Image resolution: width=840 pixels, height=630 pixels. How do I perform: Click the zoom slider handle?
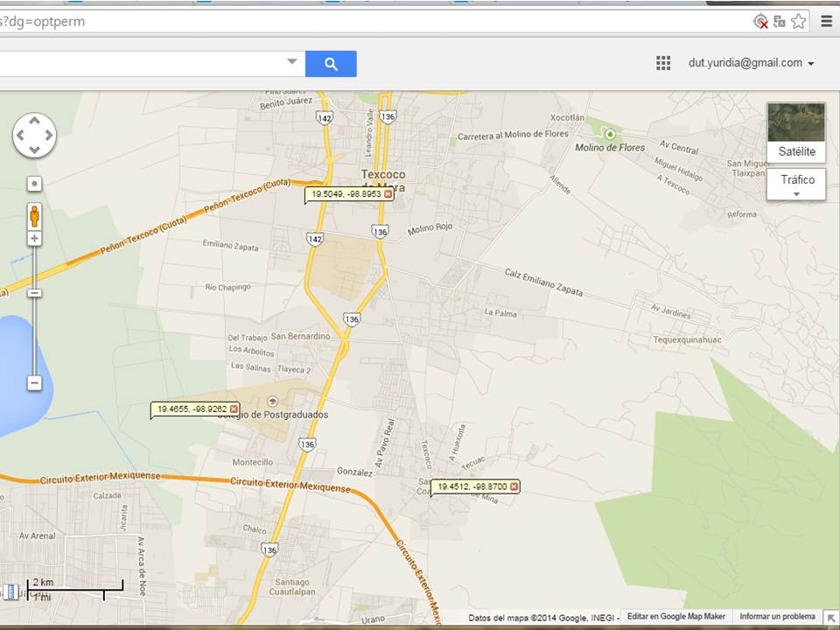click(34, 293)
